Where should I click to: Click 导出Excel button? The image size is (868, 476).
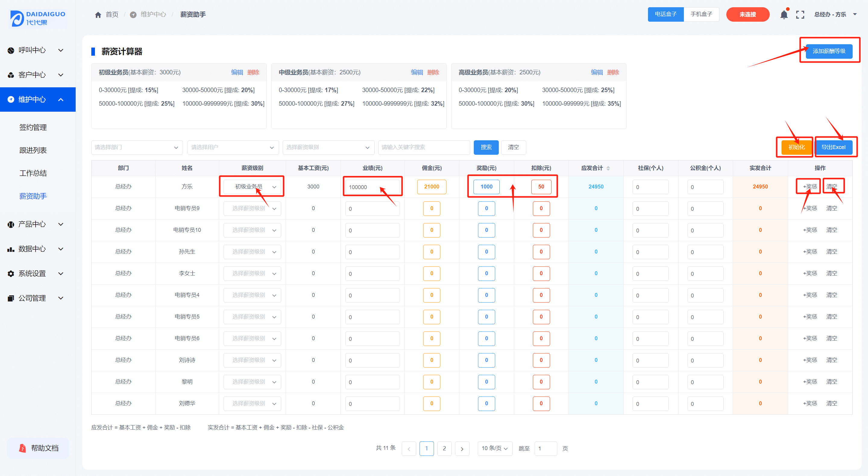click(833, 148)
